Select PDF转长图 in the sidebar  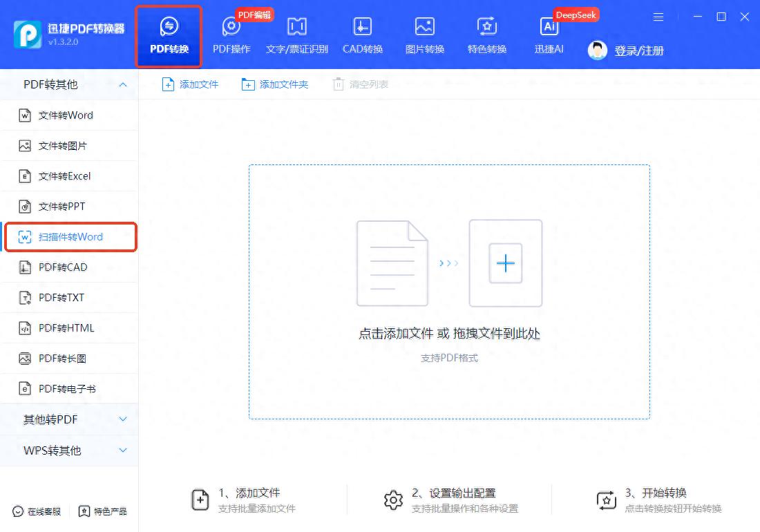62,359
